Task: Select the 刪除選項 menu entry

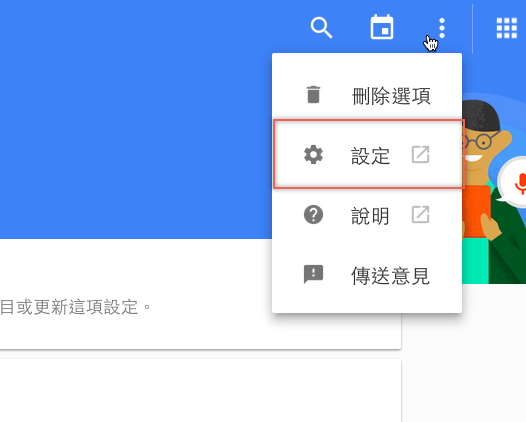Action: coord(367,95)
